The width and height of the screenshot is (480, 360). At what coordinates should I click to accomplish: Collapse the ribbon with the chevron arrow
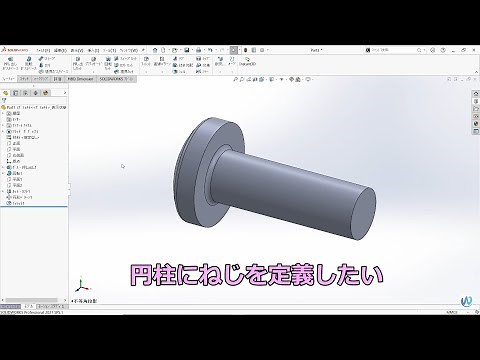click(476, 72)
